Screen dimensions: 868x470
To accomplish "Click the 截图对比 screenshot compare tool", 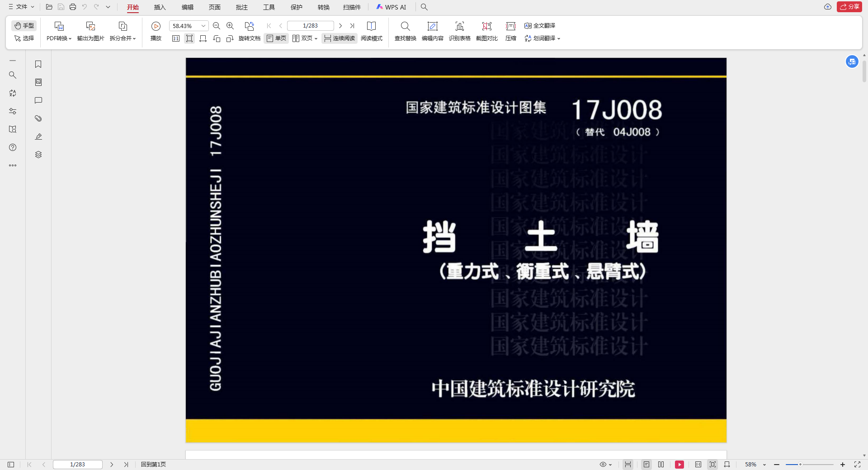I will pyautogui.click(x=487, y=32).
